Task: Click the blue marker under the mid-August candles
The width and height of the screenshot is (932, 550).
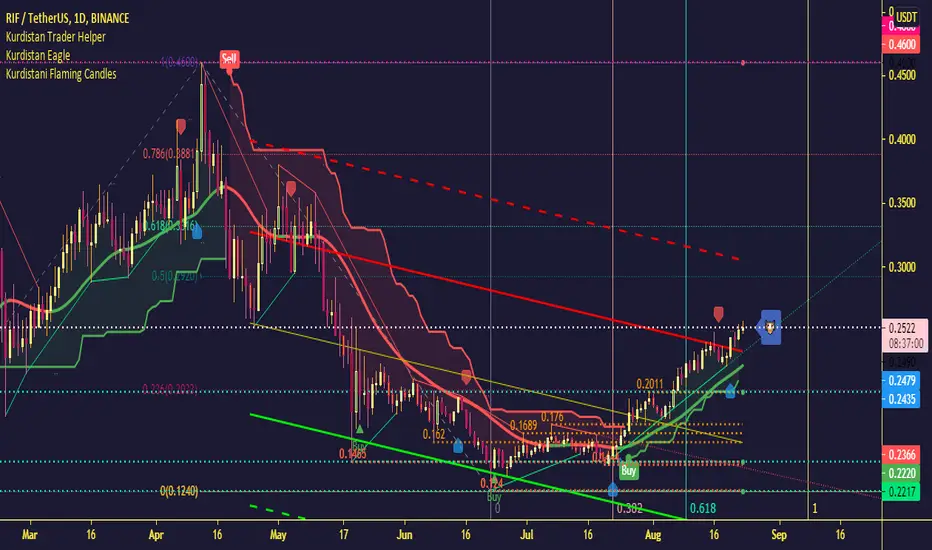Action: click(730, 391)
